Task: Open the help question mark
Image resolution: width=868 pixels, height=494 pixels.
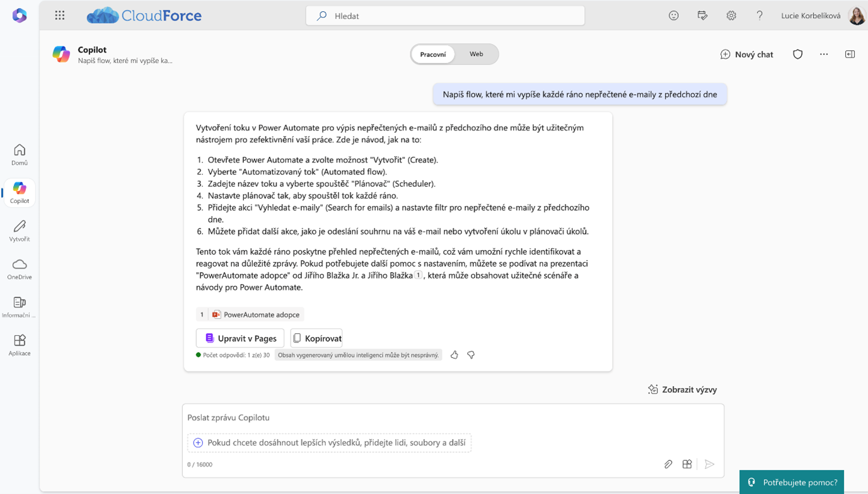Action: point(760,16)
